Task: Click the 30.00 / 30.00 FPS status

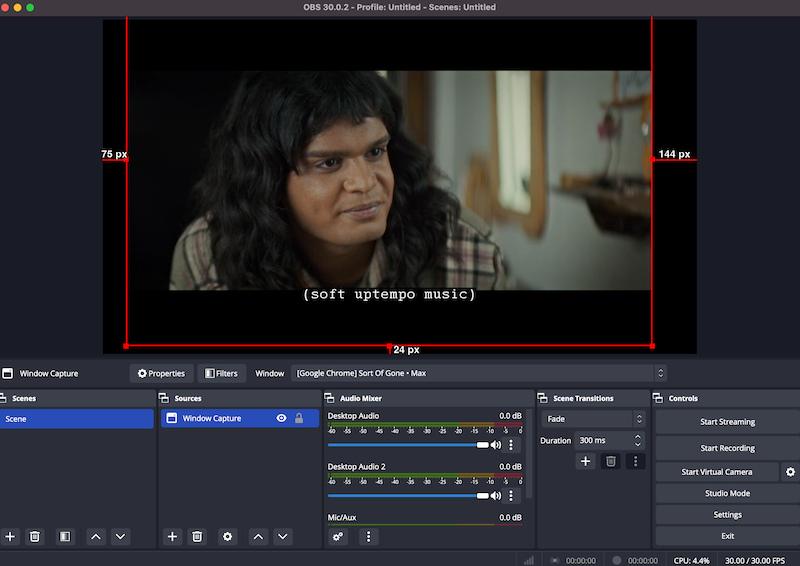Action: pyautogui.click(x=755, y=560)
